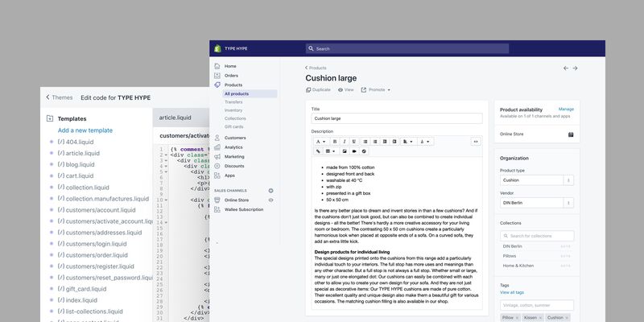Insert link in description editor
The width and height of the screenshot is (644, 322).
pyautogui.click(x=318, y=151)
